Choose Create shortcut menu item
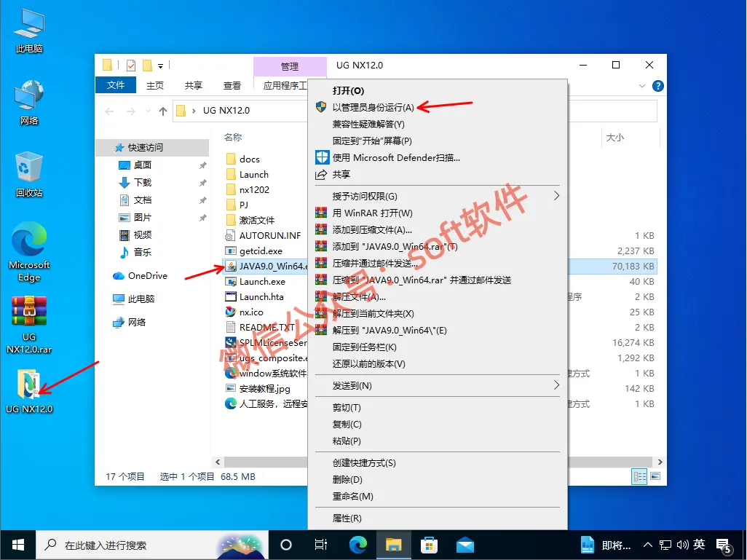The width and height of the screenshot is (747, 560). click(x=438, y=462)
